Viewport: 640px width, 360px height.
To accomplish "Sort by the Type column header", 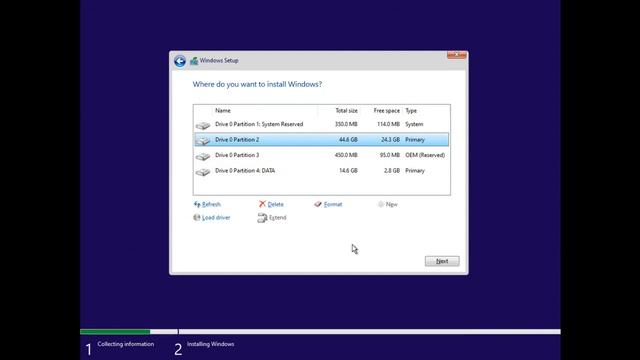I will click(x=411, y=111).
